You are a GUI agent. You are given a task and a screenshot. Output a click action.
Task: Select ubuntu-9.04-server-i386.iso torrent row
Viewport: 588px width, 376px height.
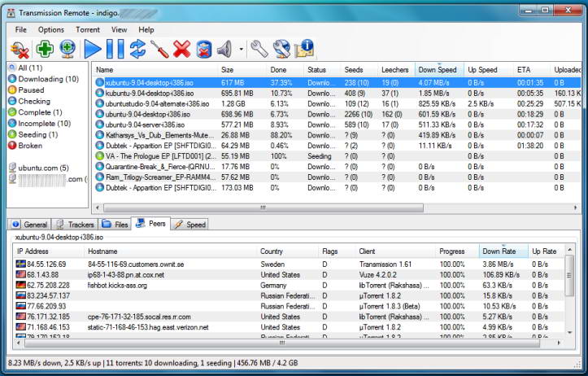[337, 125]
